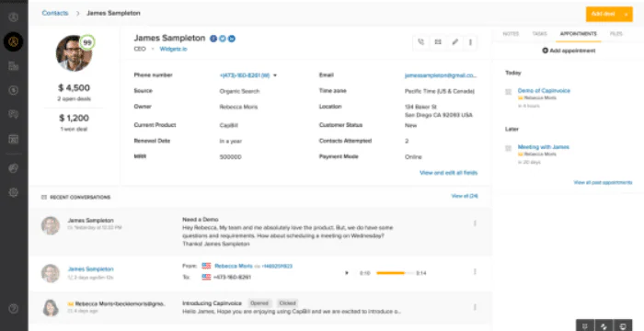Click the $ 1,200 won deal amount
The height and width of the screenshot is (331, 644).
pyautogui.click(x=74, y=118)
